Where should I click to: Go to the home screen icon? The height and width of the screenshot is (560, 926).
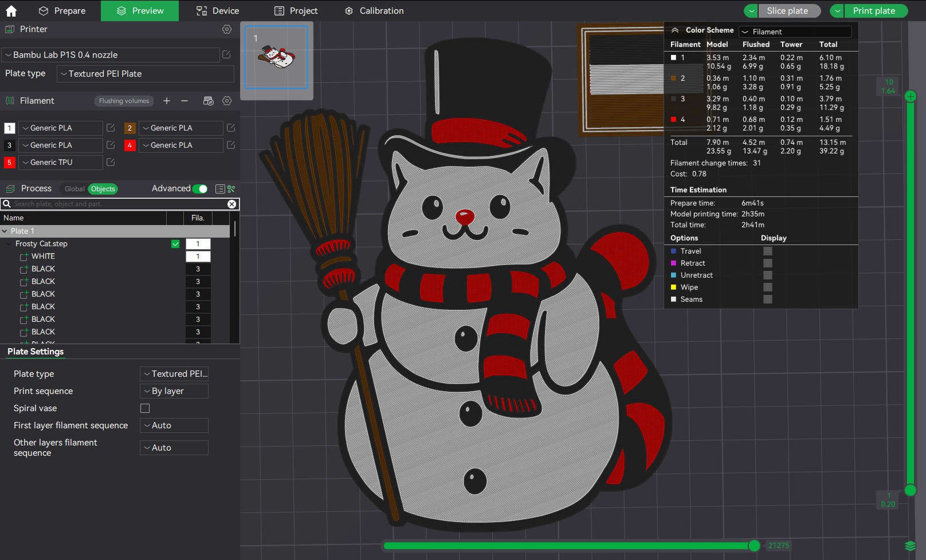pos(11,11)
